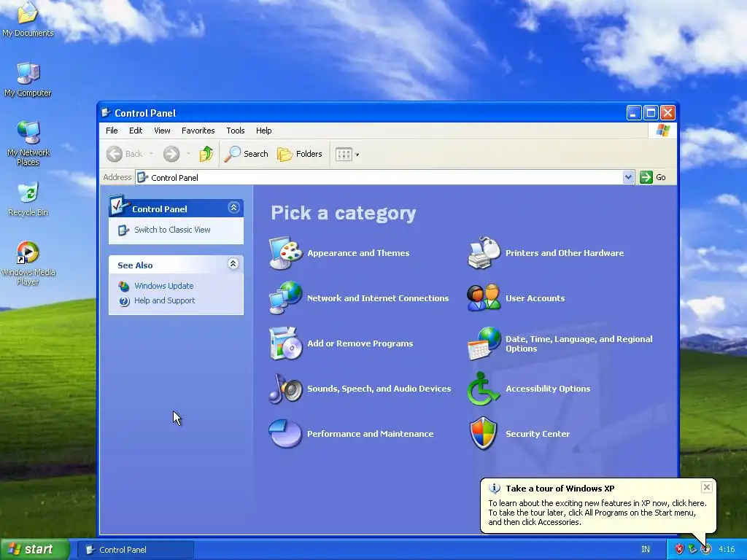The image size is (747, 560).
Task: Click the Go button beside address bar
Action: 654,177
